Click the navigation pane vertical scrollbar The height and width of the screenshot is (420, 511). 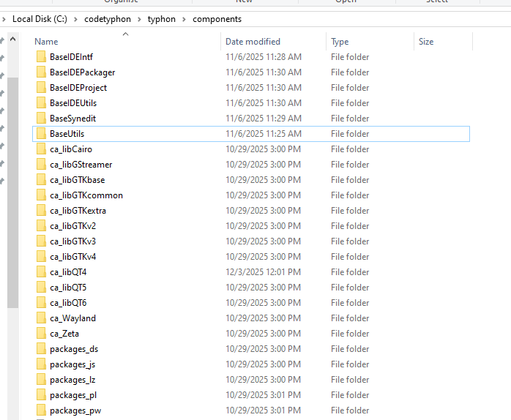coord(12,190)
